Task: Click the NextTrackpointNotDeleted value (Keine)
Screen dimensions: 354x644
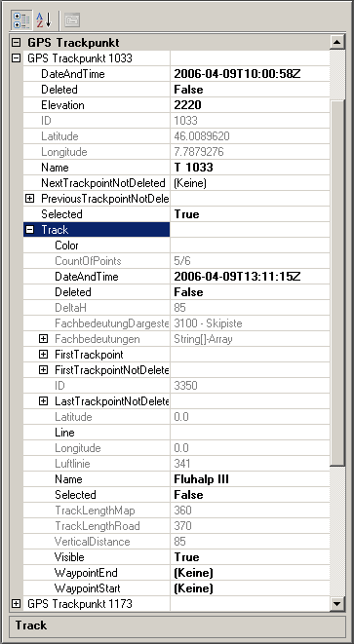Action: click(x=190, y=183)
